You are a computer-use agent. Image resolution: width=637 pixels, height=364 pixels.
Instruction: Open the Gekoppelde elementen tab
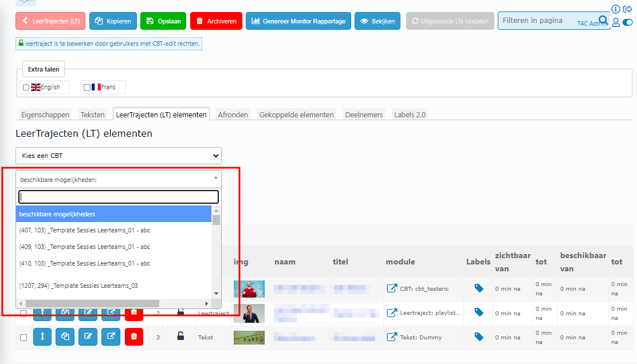[296, 114]
